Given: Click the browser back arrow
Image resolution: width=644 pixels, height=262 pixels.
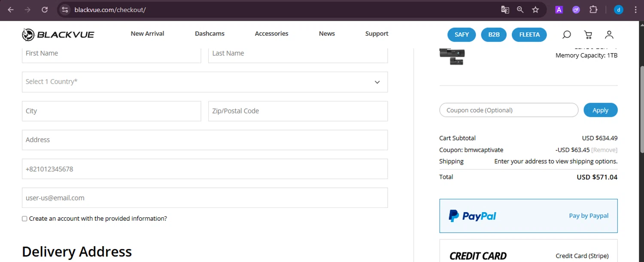Looking at the screenshot, I should (11, 9).
